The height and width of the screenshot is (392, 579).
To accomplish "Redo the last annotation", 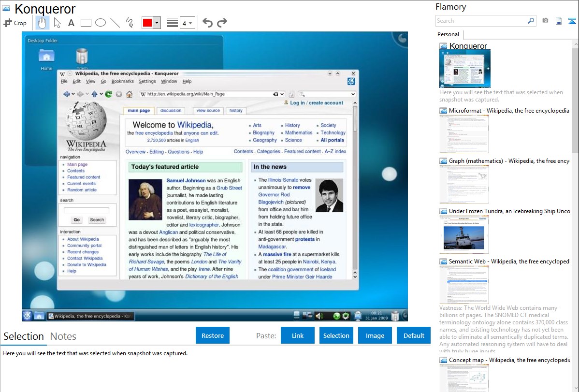I will (x=222, y=23).
